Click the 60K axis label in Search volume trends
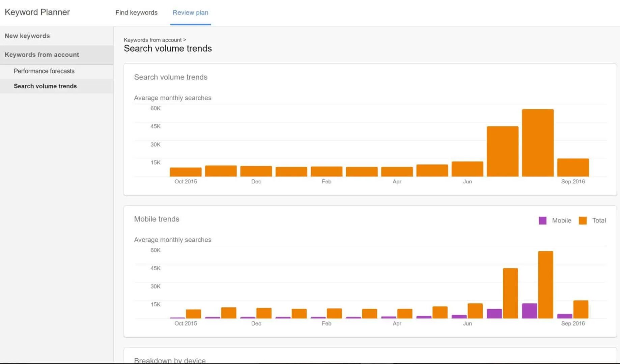 coord(156,108)
